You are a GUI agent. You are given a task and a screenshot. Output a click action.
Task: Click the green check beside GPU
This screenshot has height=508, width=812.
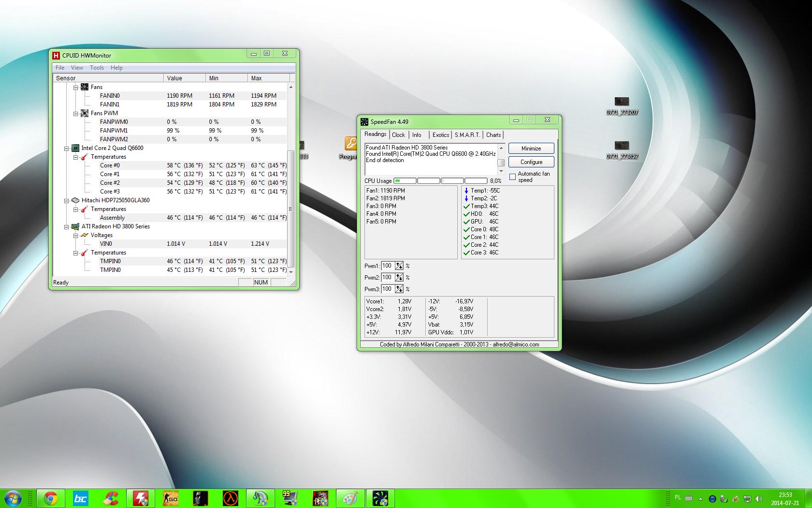(466, 222)
